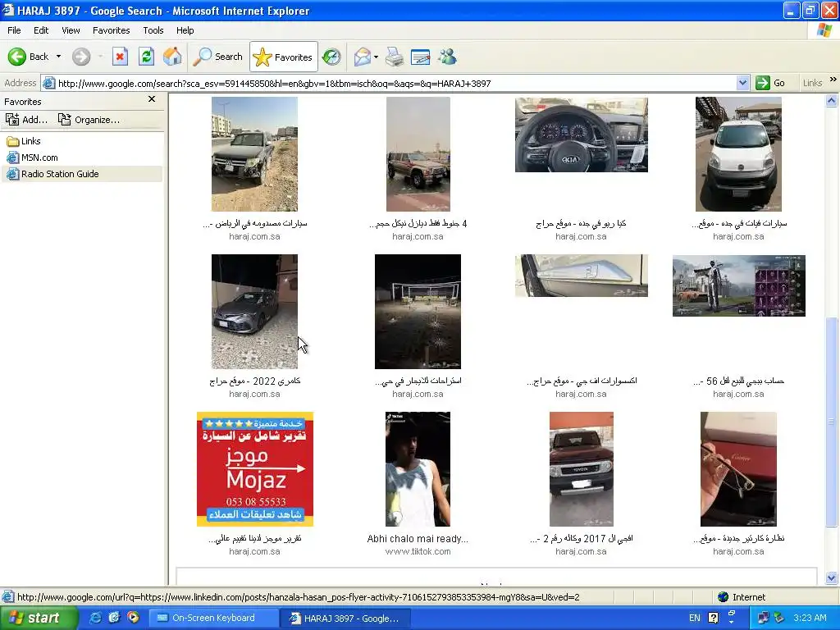Expand the Links toolbar chevron
Viewport: 840px width, 630px height.
click(x=833, y=80)
